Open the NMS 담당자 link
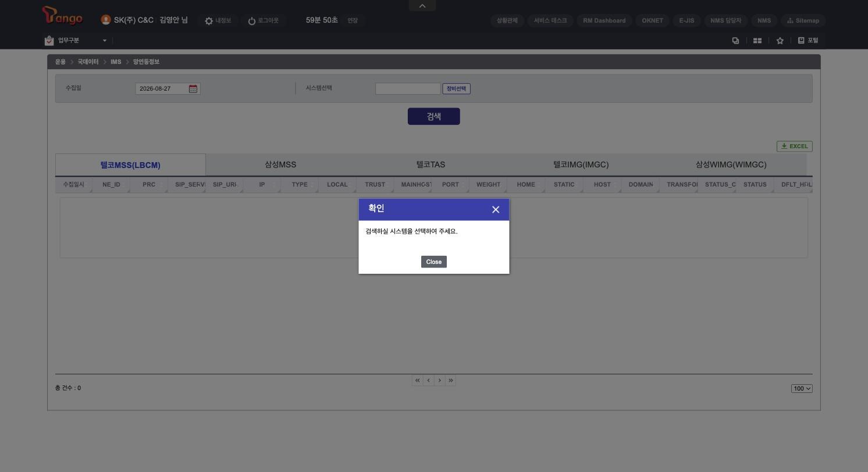Screen dimensions: 868x472 pos(726,20)
